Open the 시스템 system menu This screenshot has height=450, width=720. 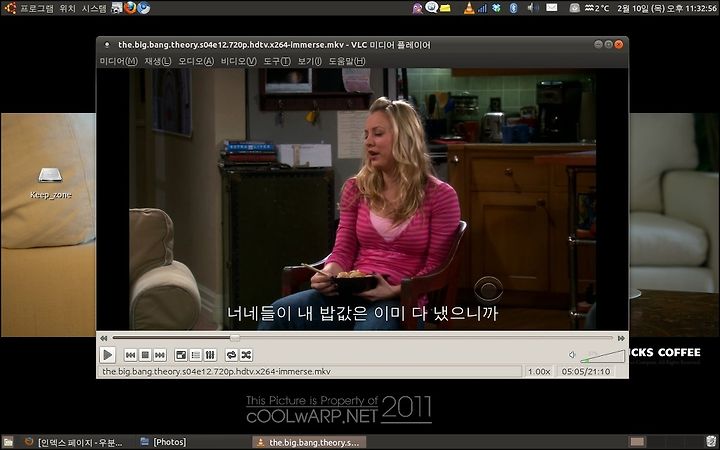point(94,8)
